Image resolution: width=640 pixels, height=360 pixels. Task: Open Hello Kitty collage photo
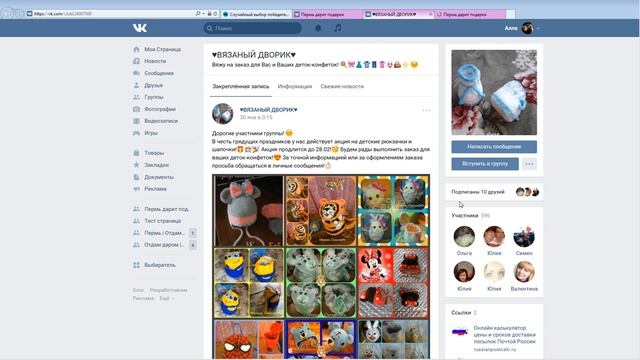(x=393, y=211)
